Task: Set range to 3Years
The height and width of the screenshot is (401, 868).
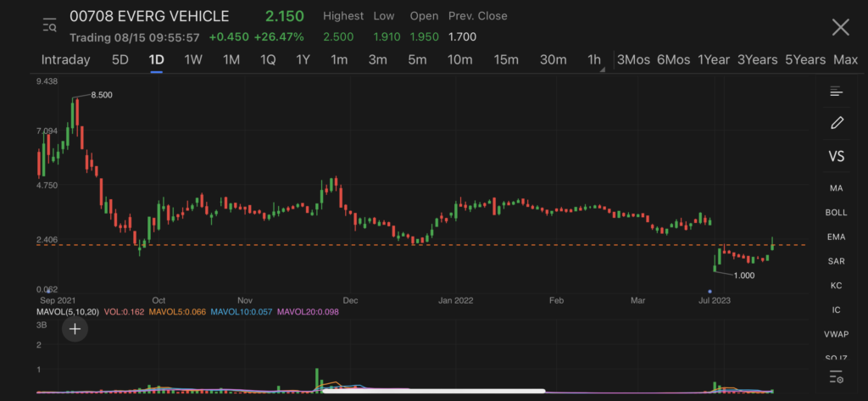Action: tap(757, 60)
